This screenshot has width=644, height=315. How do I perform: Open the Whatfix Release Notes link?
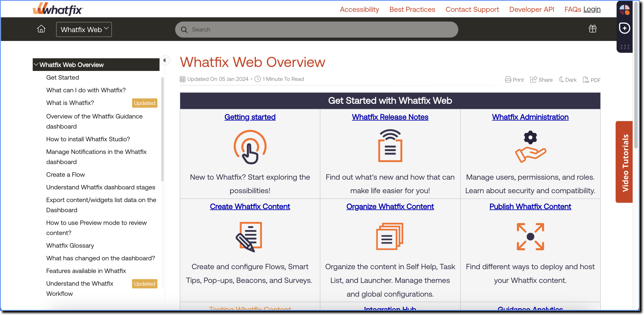click(390, 117)
